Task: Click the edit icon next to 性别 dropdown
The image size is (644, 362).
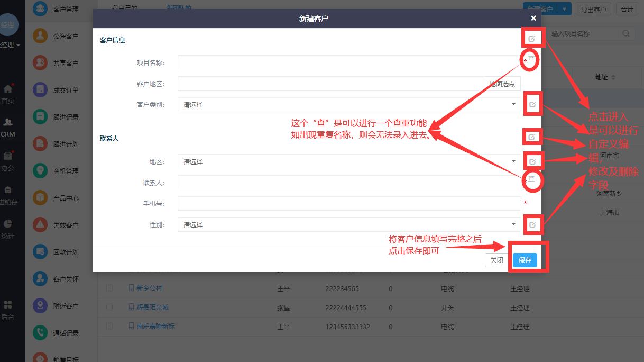Action: (532, 224)
